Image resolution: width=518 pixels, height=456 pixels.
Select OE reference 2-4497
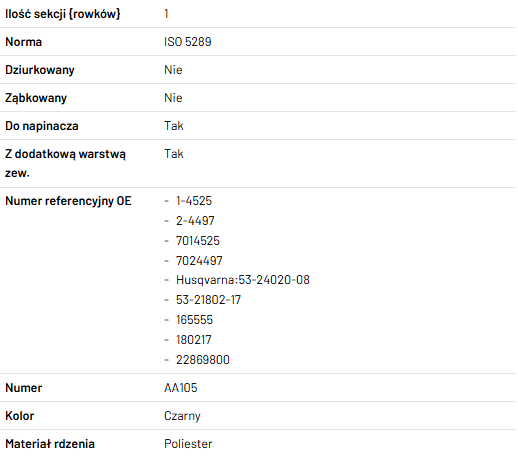195,221
